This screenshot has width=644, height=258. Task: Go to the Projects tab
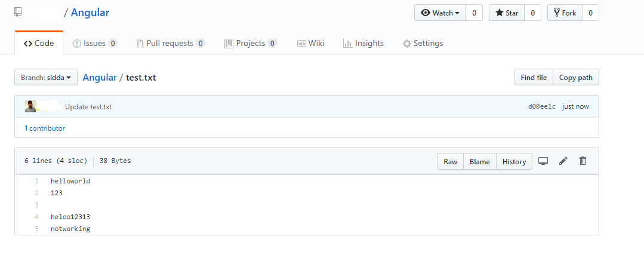coord(250,43)
